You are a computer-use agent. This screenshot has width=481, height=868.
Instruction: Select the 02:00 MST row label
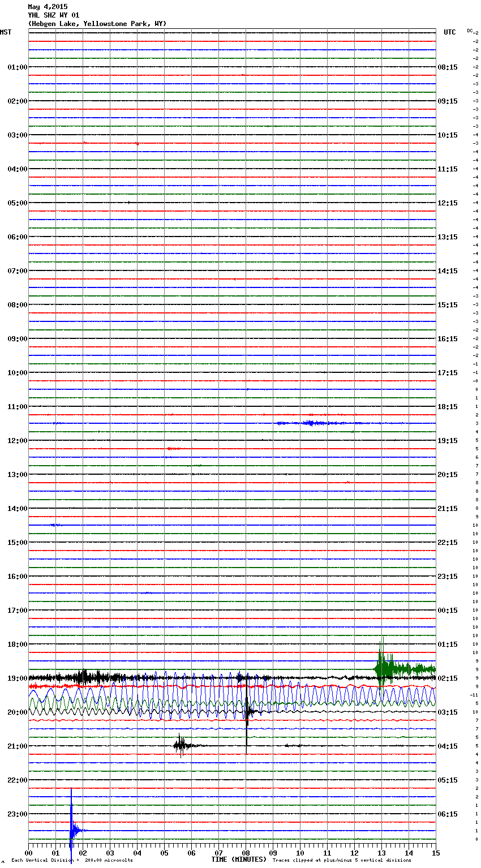[18, 101]
